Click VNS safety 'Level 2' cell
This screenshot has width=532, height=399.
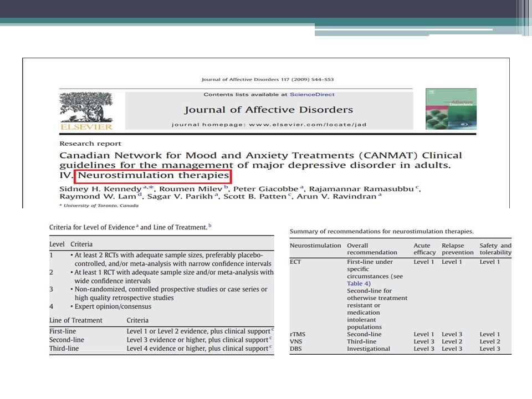[x=489, y=342]
